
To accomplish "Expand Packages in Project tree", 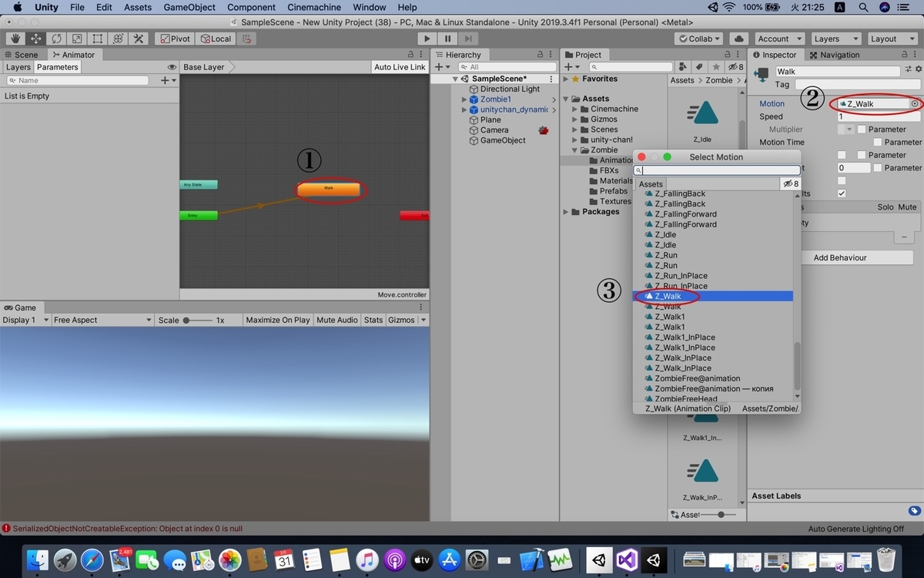I will (x=566, y=212).
